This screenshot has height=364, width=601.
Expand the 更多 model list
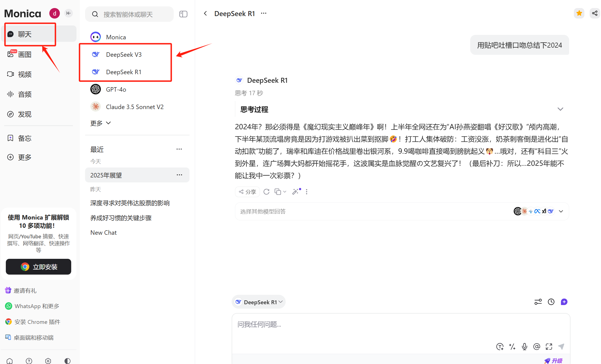click(100, 123)
